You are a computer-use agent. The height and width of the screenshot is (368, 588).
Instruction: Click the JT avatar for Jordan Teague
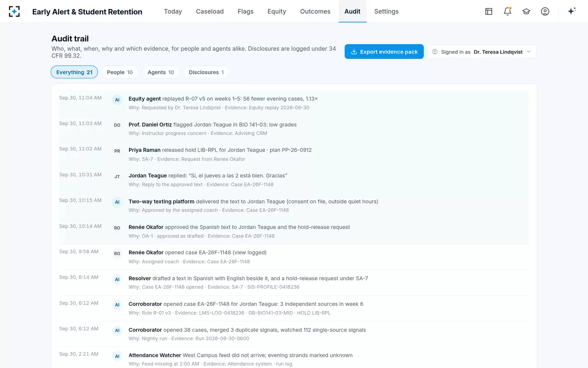click(117, 177)
